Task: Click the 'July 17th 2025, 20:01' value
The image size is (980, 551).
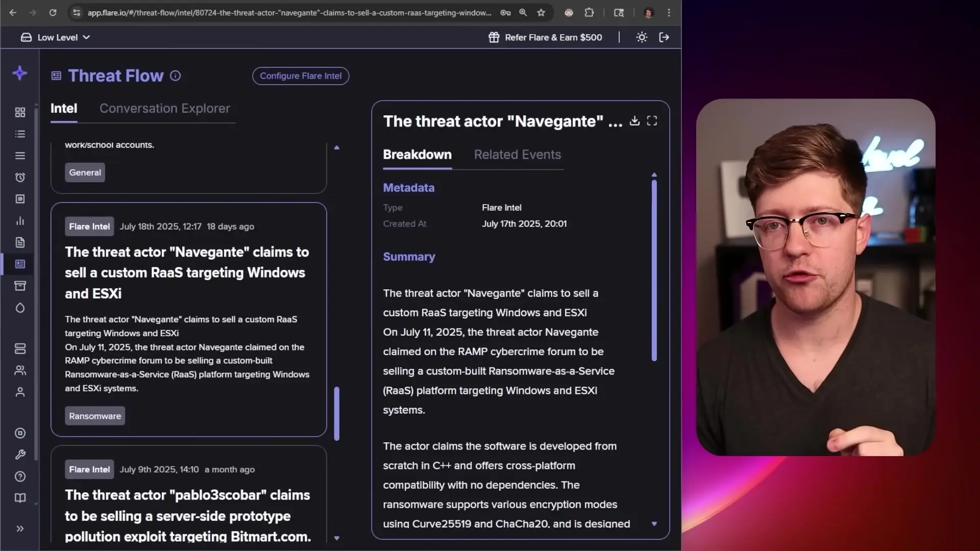Action: [524, 223]
